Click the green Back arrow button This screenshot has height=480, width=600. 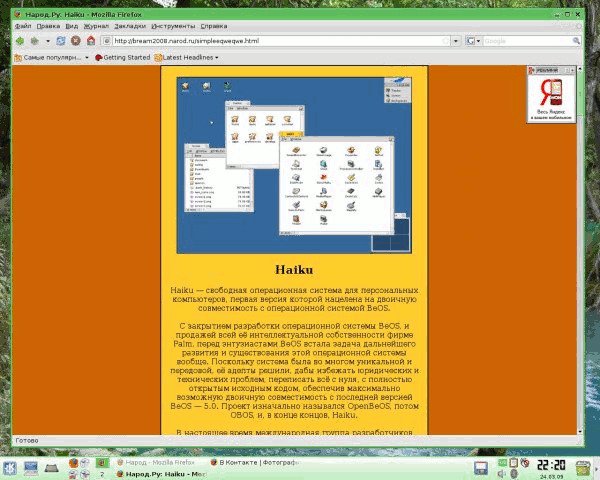coord(20,41)
